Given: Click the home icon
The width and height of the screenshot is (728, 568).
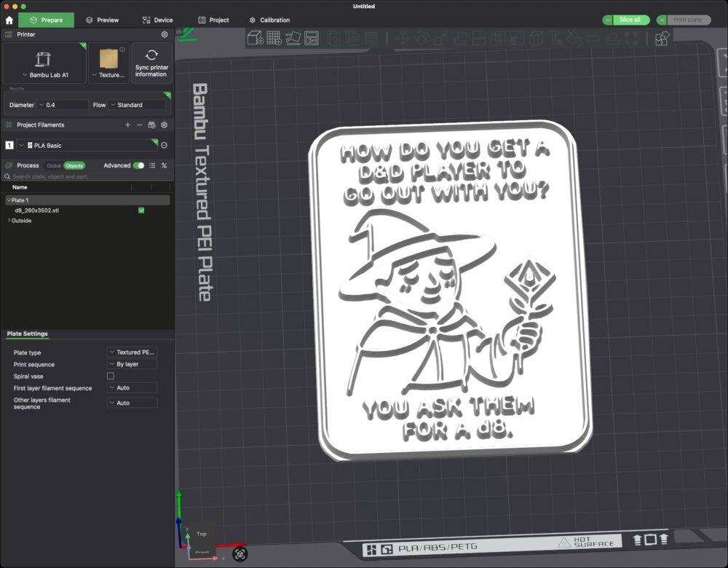Looking at the screenshot, I should tap(9, 20).
